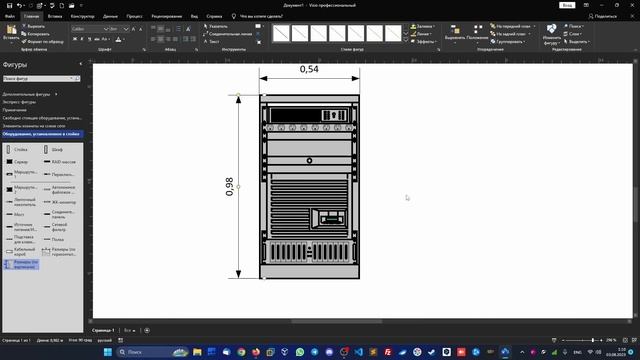Select Размеры (по горизонтали) shape

click(60, 252)
